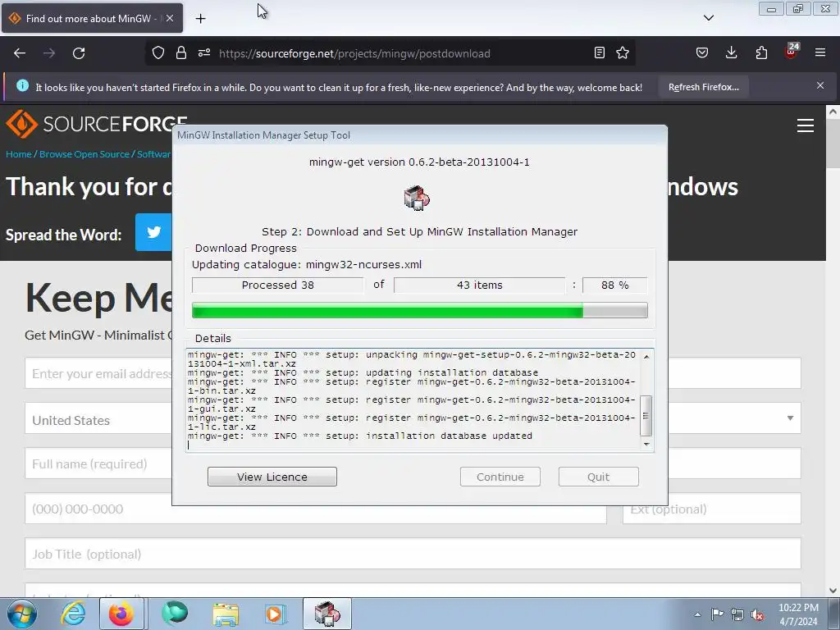
Task: Reload the SourceForge page
Action: click(x=79, y=53)
